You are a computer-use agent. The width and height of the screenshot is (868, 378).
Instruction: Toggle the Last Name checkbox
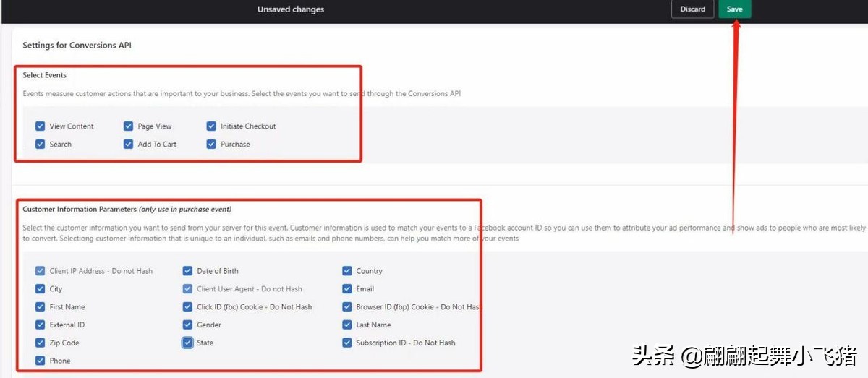347,325
